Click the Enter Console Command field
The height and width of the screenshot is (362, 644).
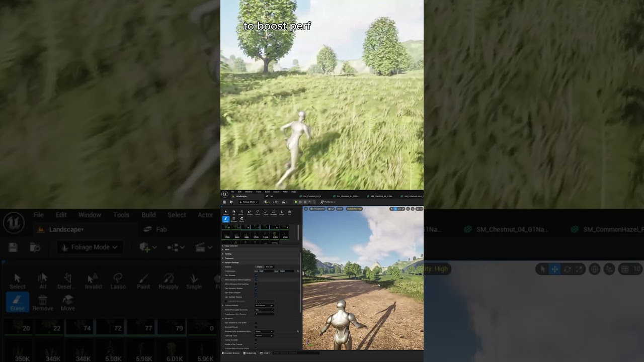coord(297,353)
